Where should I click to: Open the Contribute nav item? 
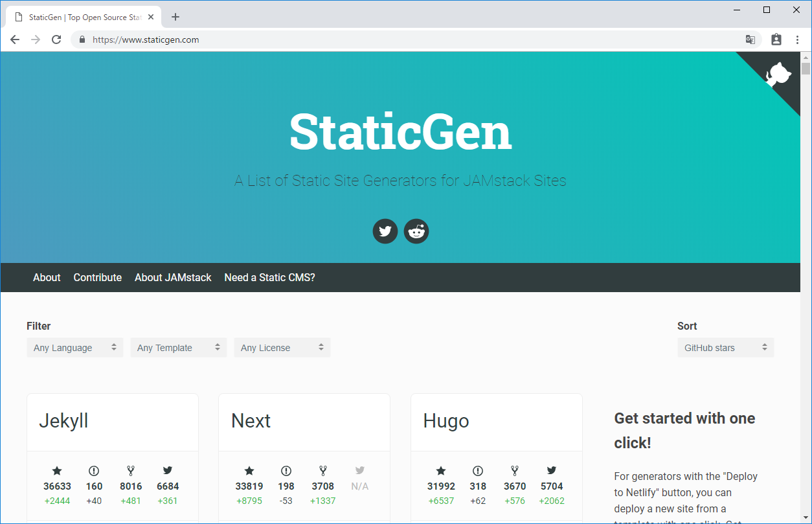(98, 277)
